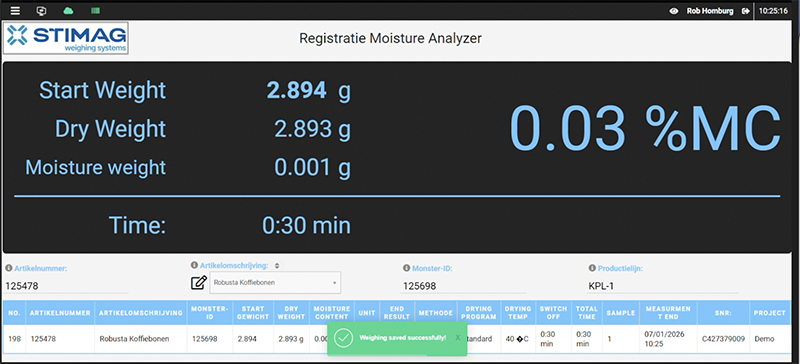
Task: Open the hamburger menu icon
Action: 15,10
